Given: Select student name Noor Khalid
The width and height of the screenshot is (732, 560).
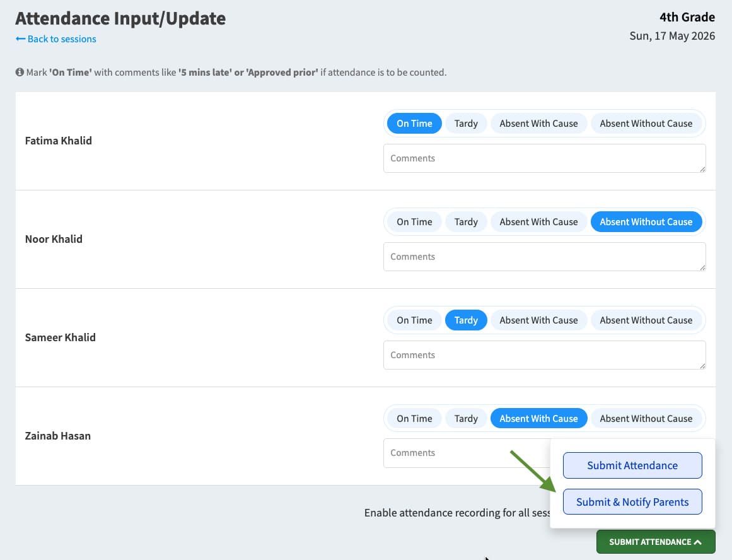Looking at the screenshot, I should pos(54,239).
